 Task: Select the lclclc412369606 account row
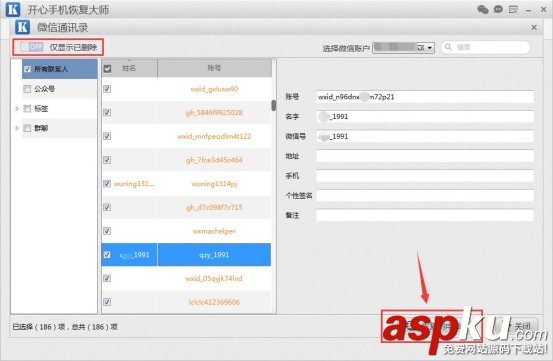click(187, 302)
